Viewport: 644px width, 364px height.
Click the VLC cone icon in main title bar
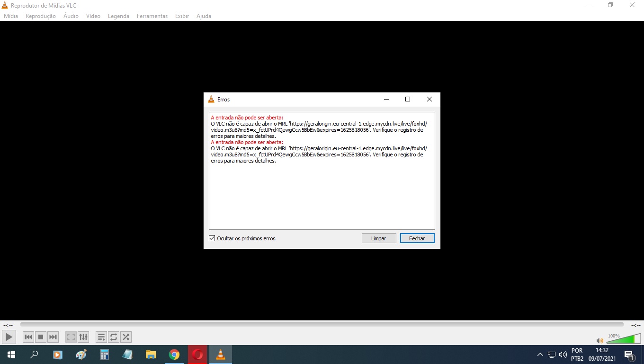tap(5, 5)
